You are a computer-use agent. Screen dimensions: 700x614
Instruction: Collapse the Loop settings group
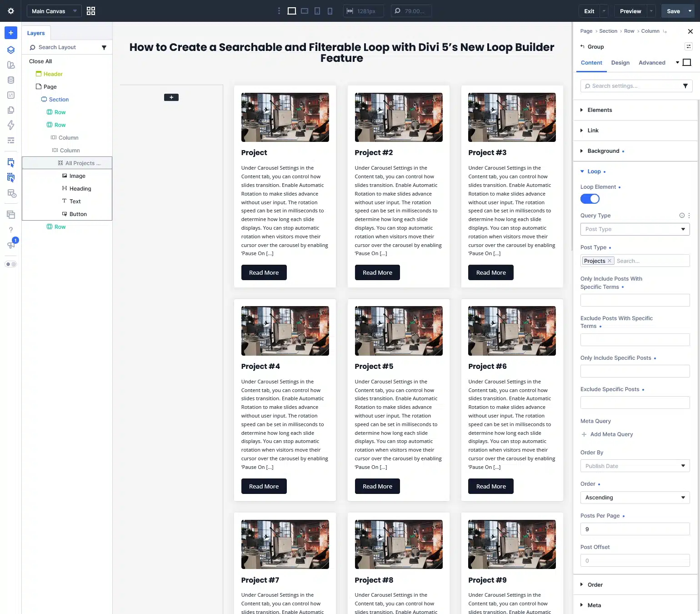point(635,171)
